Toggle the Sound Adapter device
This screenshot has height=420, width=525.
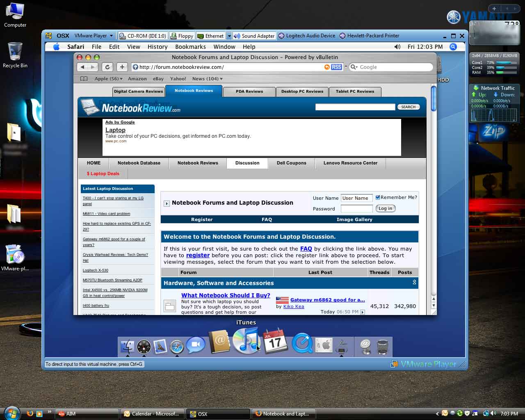pyautogui.click(x=254, y=36)
